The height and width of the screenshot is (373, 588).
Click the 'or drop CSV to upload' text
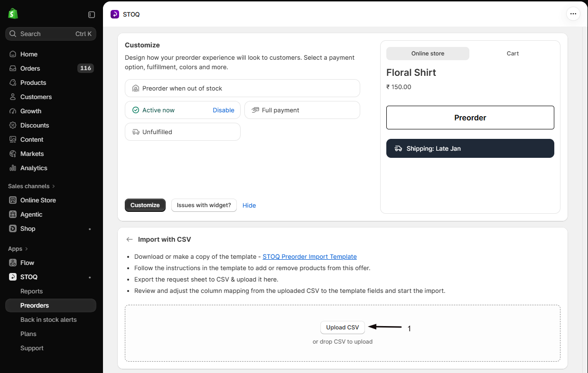pyautogui.click(x=343, y=342)
